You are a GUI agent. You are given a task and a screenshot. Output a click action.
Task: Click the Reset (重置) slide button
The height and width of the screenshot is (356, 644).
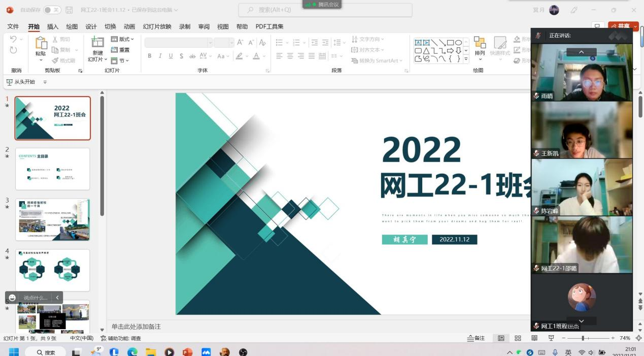tap(120, 50)
